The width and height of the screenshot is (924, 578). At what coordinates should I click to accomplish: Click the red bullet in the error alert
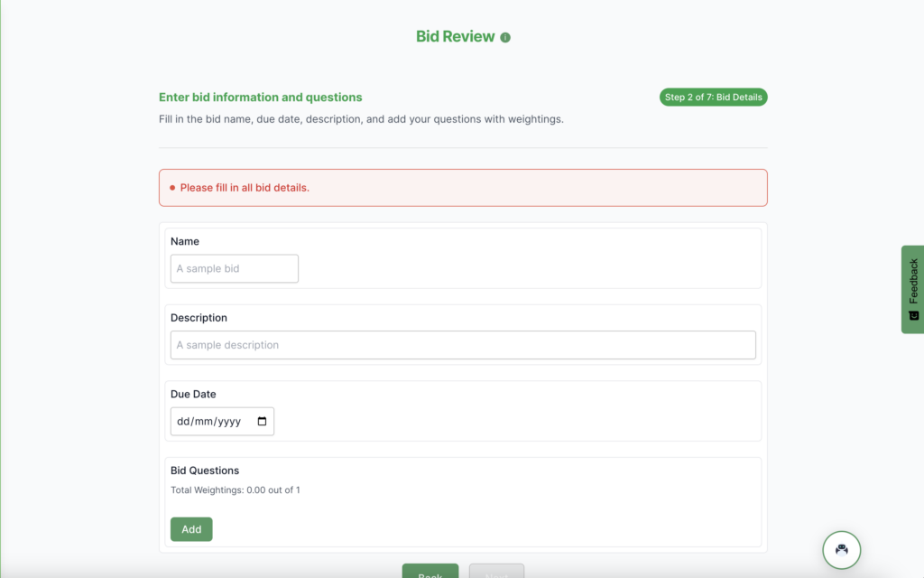(x=172, y=188)
